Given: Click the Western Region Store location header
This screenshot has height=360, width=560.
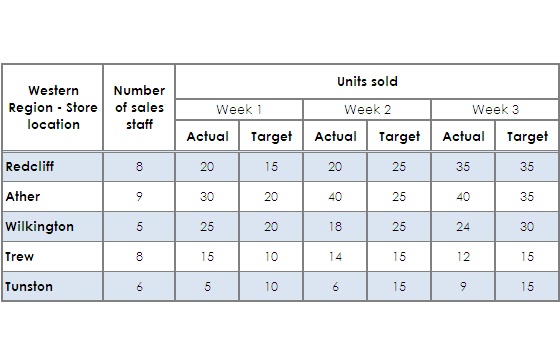Looking at the screenshot, I should 52,108.
